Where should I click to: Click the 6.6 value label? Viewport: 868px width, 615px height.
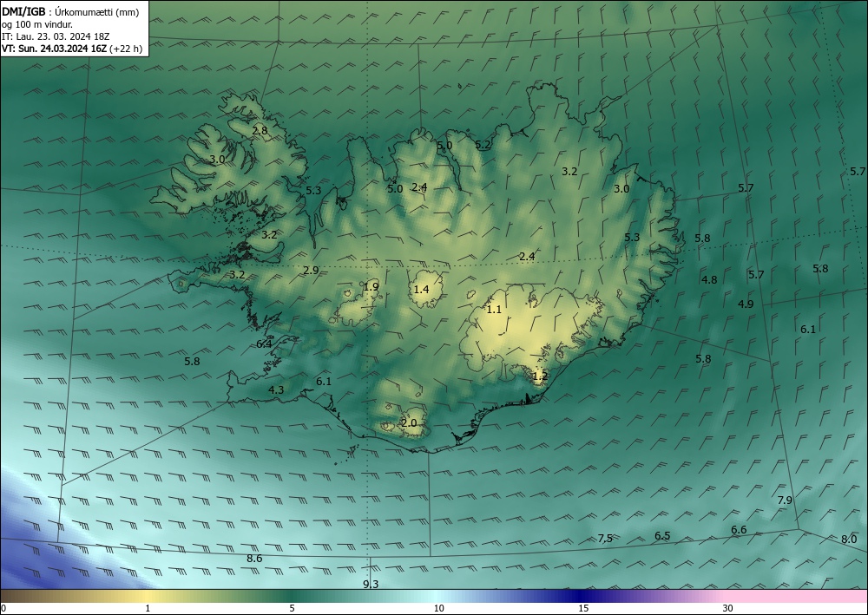[739, 530]
